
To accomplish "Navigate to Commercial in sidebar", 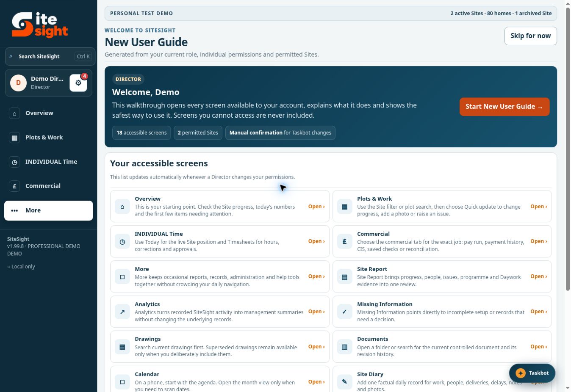I will 49,186.
